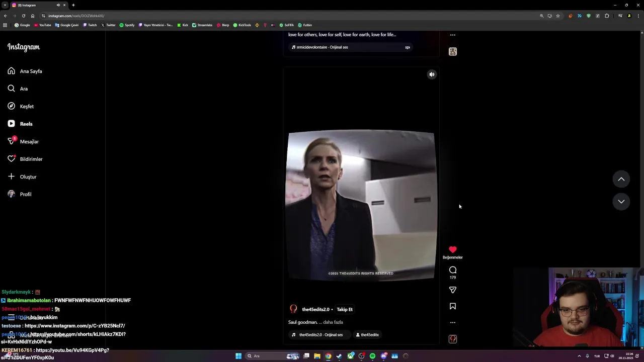This screenshot has width=644, height=362.
Task: Open the tab search dropdown arrow
Action: tap(5, 5)
